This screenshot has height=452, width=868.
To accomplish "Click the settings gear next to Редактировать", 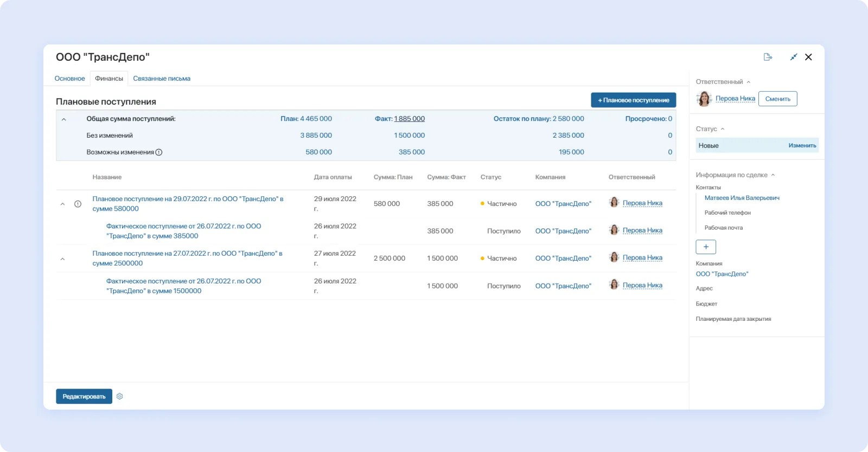I will point(120,396).
